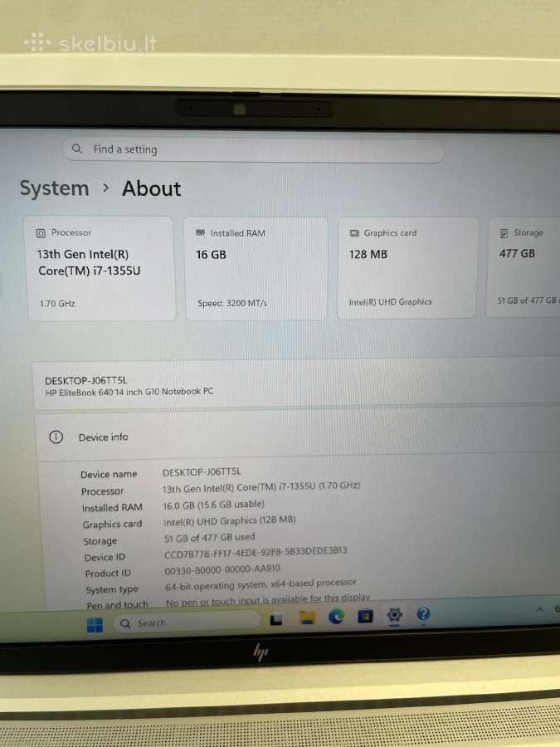Click the Graphics card icon
This screenshot has width=560, height=747.
point(354,233)
